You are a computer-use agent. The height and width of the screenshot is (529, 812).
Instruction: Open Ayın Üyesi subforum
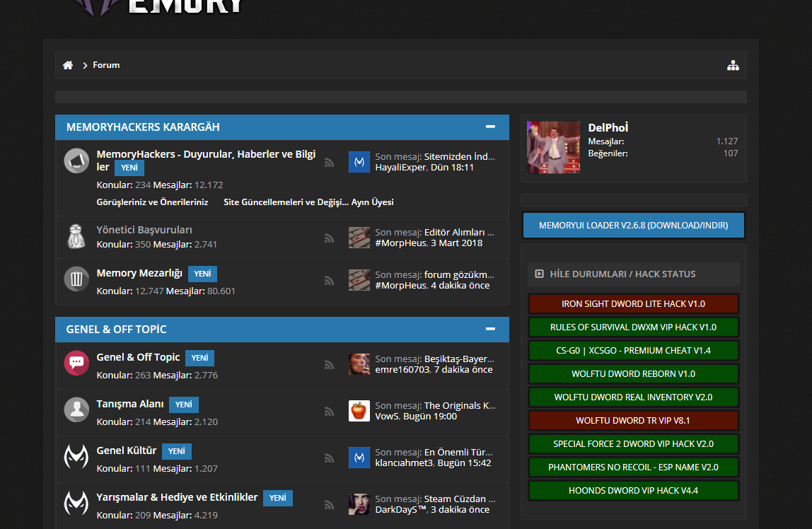372,202
